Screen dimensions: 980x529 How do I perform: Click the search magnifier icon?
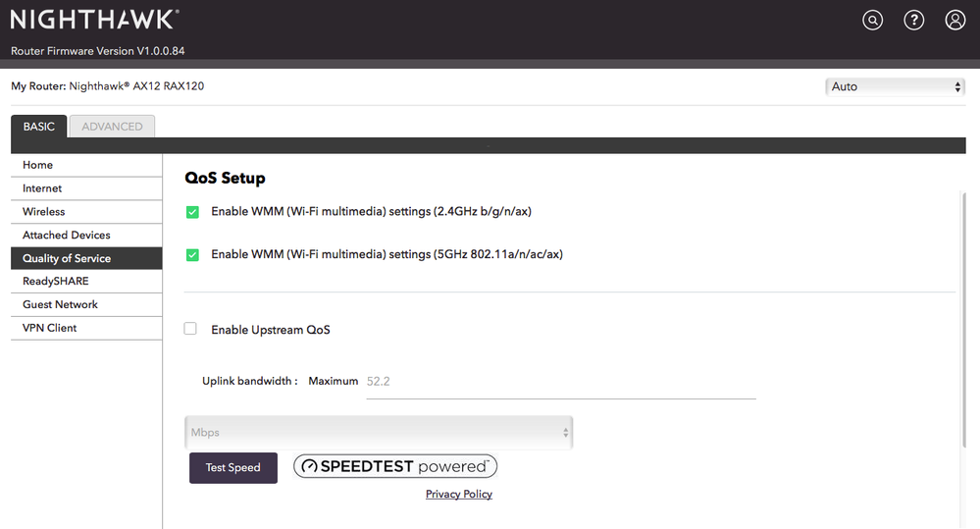872,20
